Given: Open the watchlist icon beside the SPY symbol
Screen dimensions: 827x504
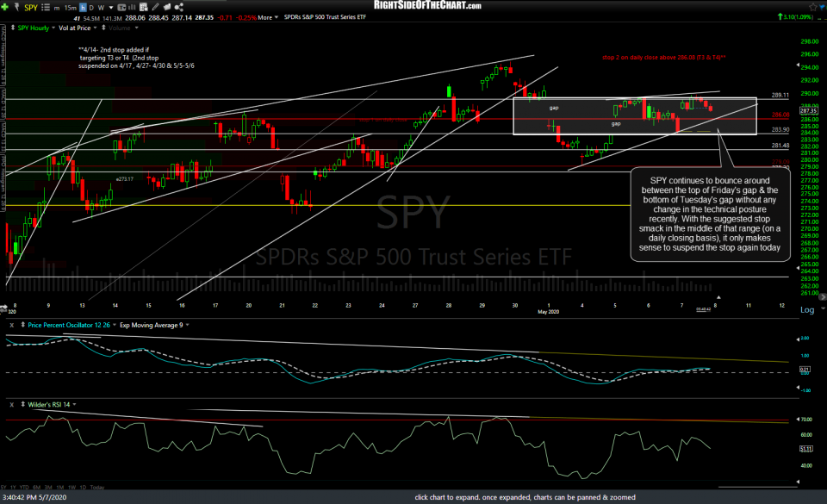Looking at the screenshot, I should click(x=45, y=7).
